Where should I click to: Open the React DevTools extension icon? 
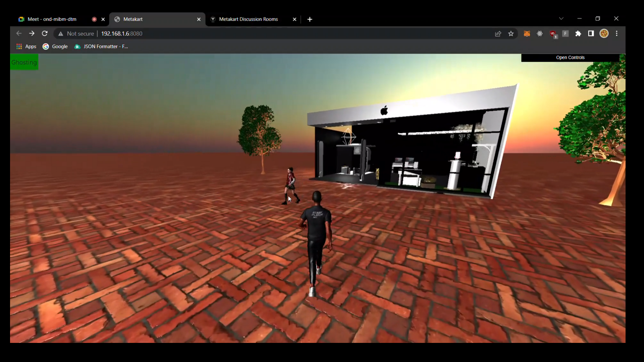(x=540, y=34)
